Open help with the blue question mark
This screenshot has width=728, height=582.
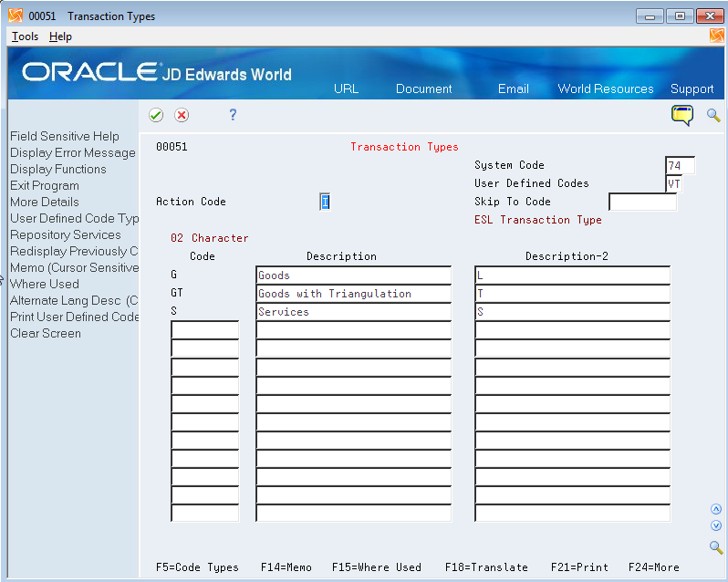tap(233, 115)
